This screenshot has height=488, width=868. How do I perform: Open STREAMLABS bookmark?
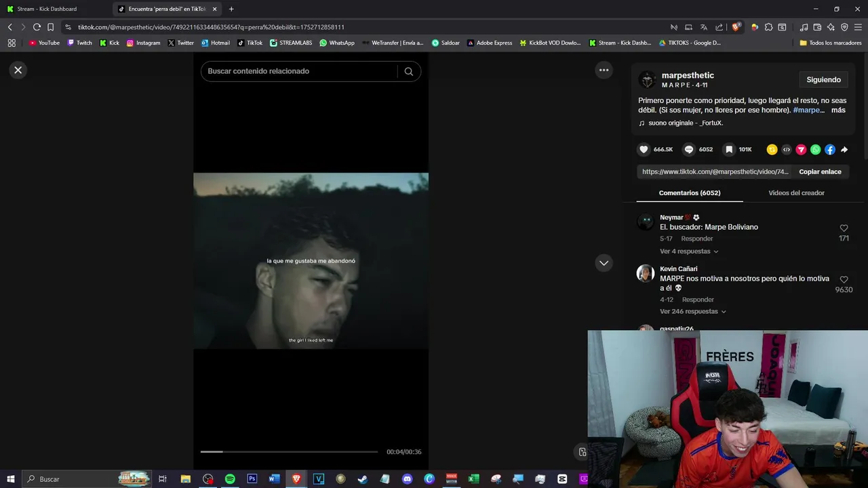pos(291,43)
